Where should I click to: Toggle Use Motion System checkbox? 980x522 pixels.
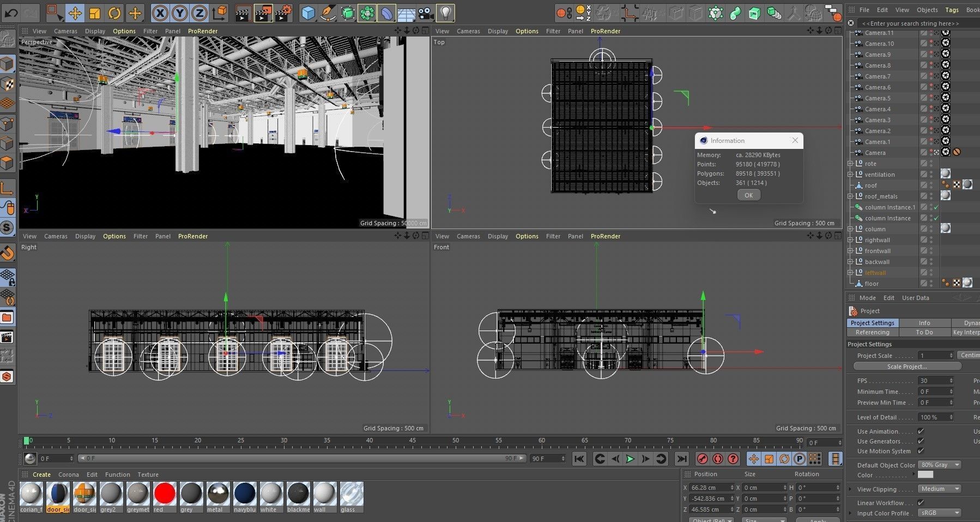point(921,451)
